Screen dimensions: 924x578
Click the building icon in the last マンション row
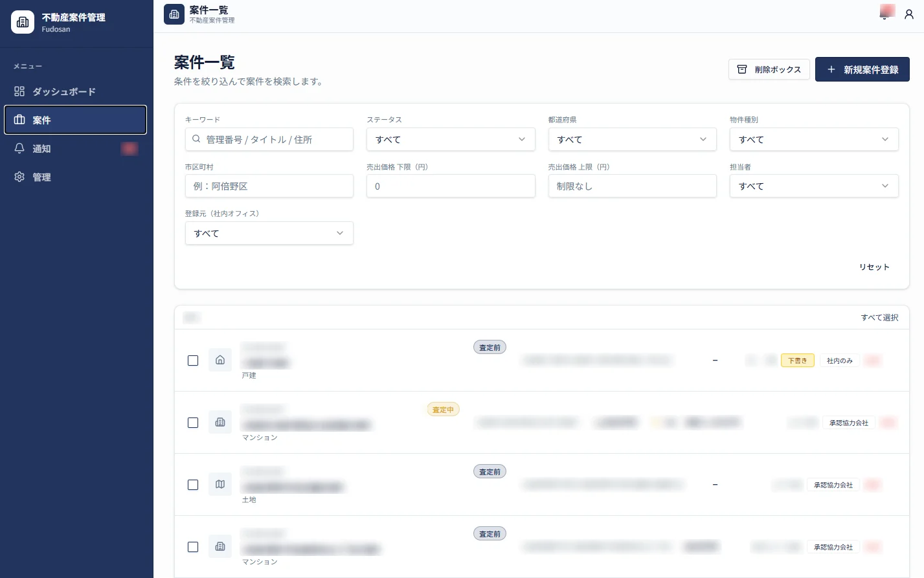[x=220, y=546]
